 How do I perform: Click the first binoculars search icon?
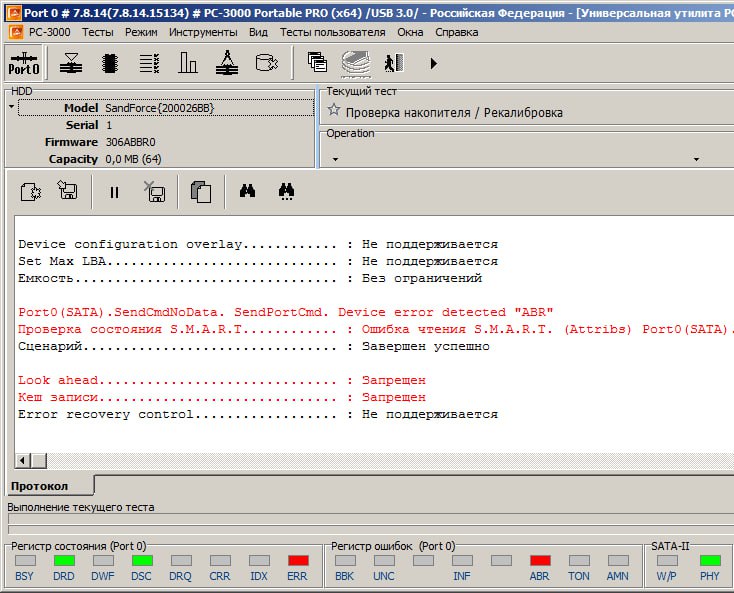[x=247, y=191]
